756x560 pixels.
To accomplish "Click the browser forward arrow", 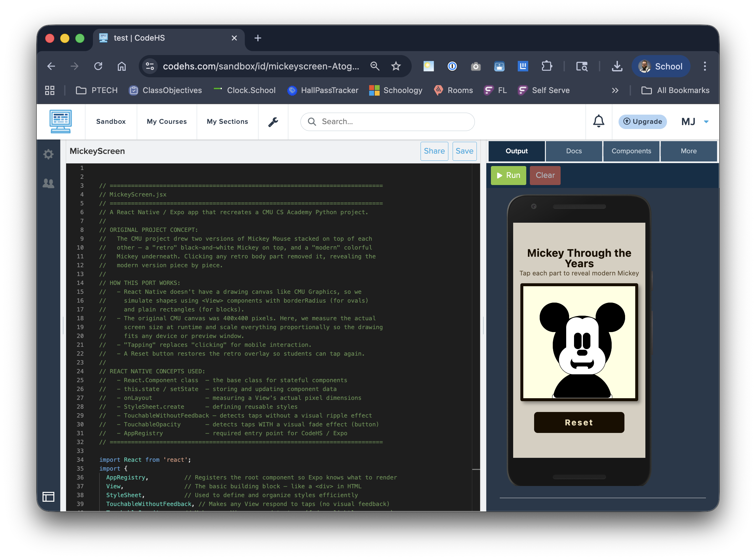I will coord(75,66).
